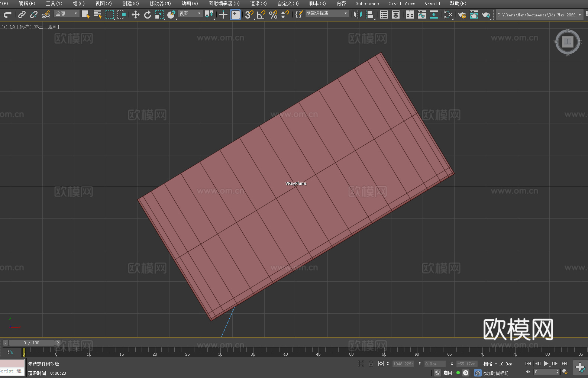
Task: Select the Bind to Space Warp tool
Action: (46, 14)
